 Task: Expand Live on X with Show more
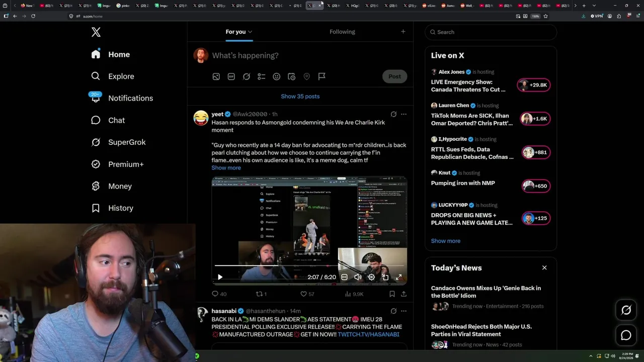click(x=446, y=241)
